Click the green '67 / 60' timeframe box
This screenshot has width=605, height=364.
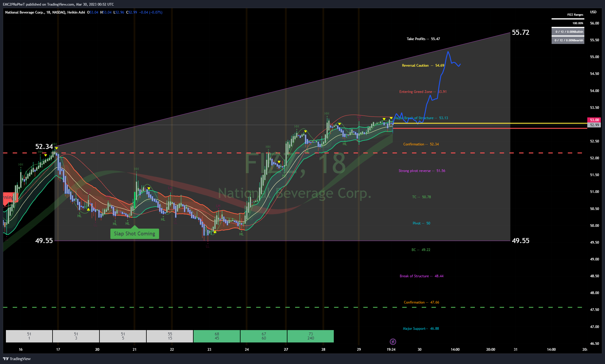(x=264, y=336)
